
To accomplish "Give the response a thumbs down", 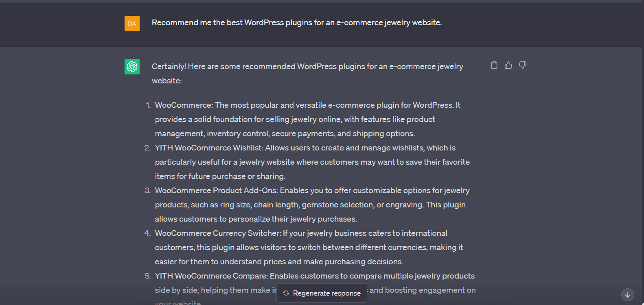I will tap(523, 65).
